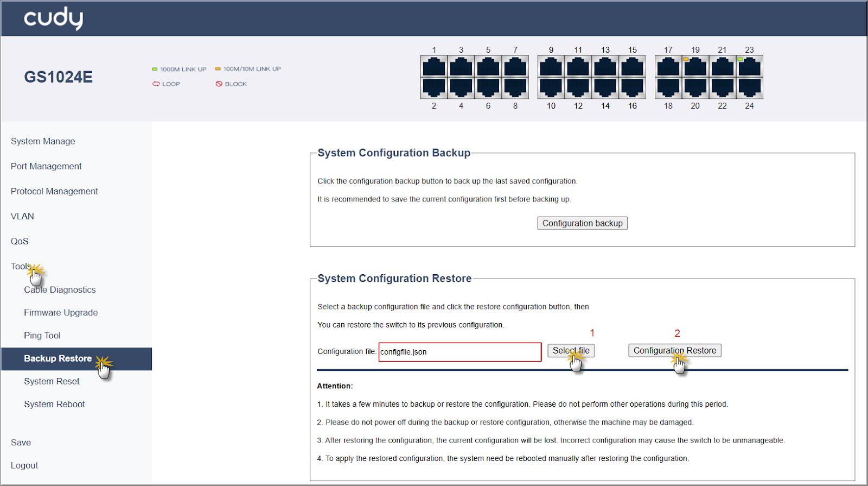
Task: Select port 15 jack icon
Action: pos(633,67)
